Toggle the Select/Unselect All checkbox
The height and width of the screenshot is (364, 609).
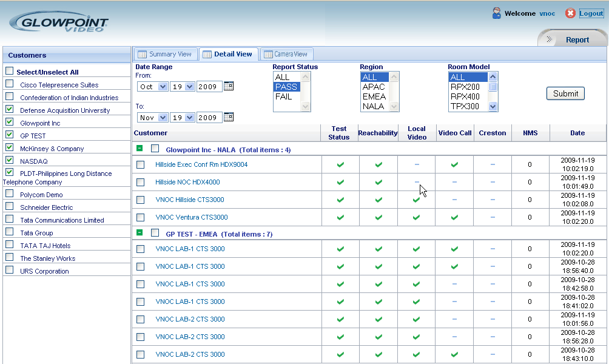(x=9, y=71)
